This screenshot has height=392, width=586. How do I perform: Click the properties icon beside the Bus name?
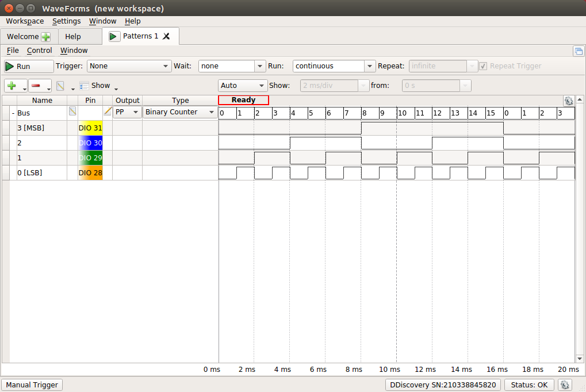coord(72,111)
